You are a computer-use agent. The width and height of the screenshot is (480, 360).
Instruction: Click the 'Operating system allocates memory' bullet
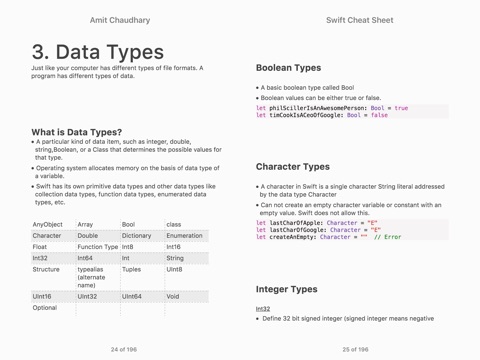[x=126, y=172]
